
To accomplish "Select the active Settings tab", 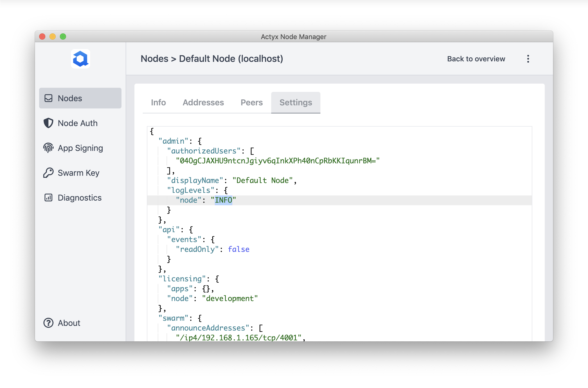I will 296,103.
